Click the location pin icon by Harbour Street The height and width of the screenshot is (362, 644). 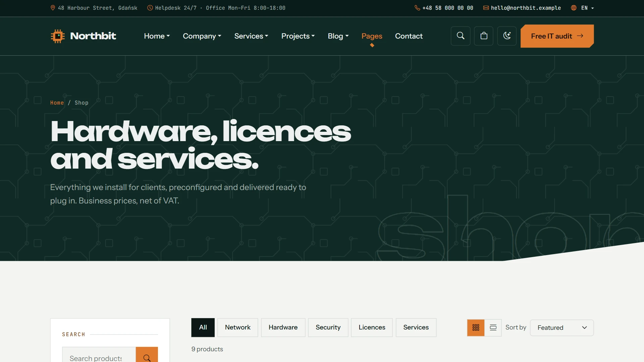tap(53, 8)
